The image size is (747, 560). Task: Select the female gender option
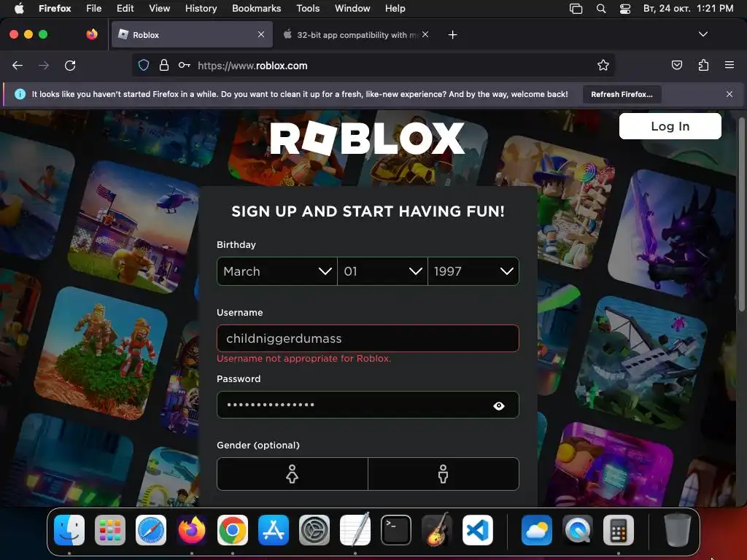[x=292, y=474]
